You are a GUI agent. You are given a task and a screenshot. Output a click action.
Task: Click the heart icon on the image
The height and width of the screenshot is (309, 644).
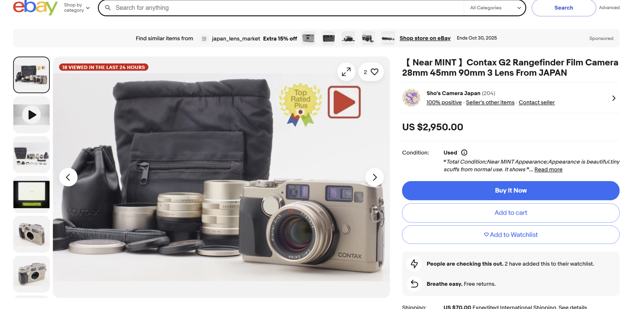pos(374,72)
